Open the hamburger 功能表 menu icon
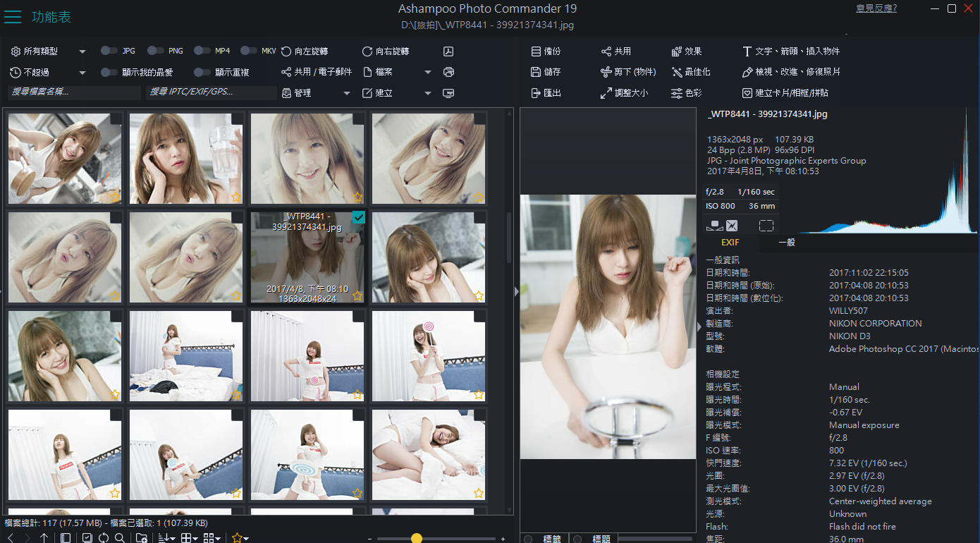 pos(13,17)
